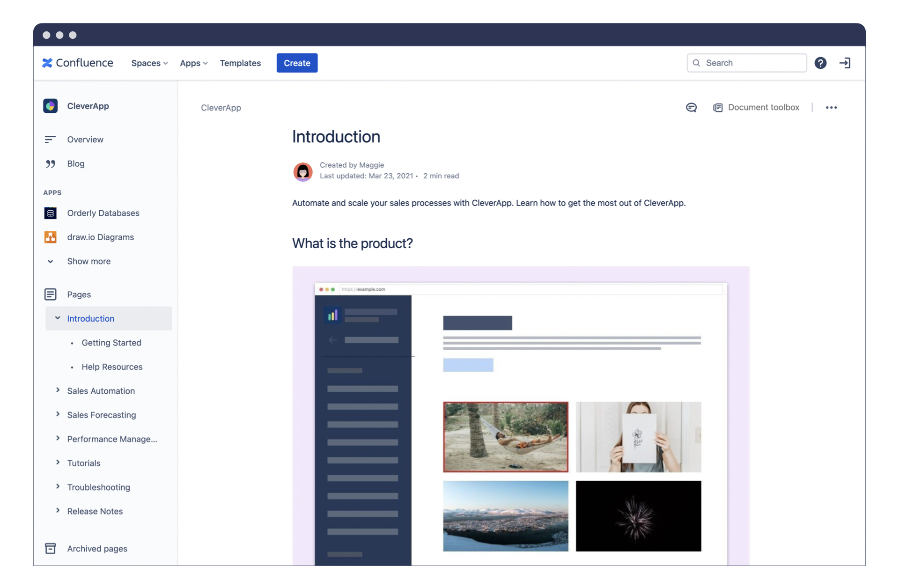Open Sales Automation page
Viewport: 899px width, 588px height.
click(101, 391)
